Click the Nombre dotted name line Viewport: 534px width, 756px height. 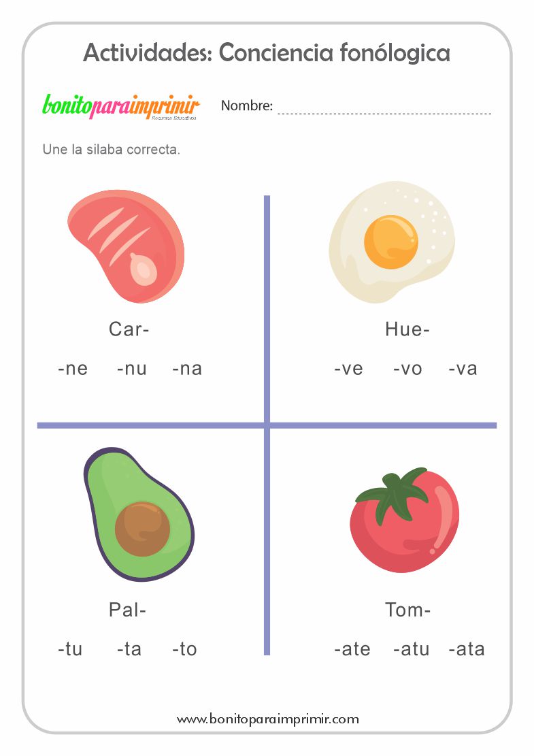click(384, 109)
